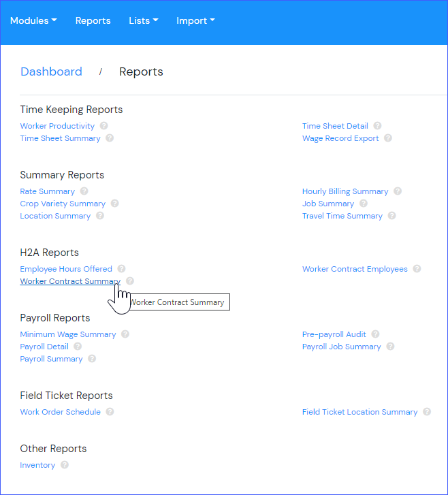Go to Reports in top navigation
The width and height of the screenshot is (448, 495).
coord(93,21)
